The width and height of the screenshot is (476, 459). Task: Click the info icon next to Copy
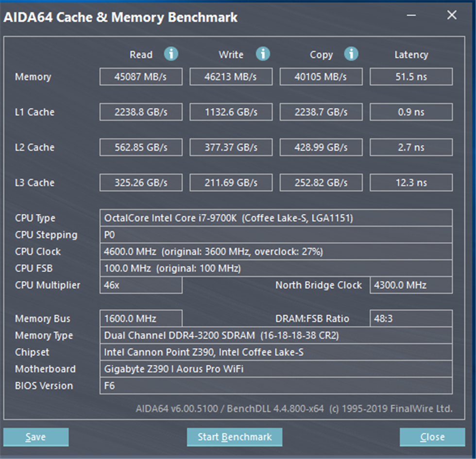click(351, 54)
